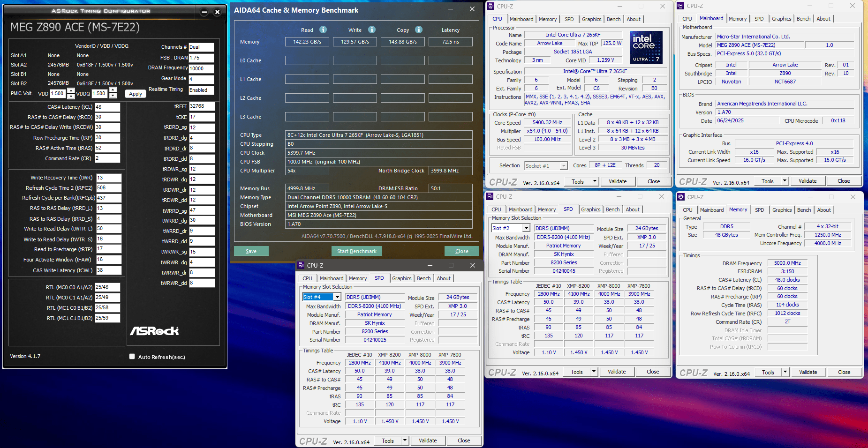Open the Slot #2 memory slot dropdown

coord(526,228)
